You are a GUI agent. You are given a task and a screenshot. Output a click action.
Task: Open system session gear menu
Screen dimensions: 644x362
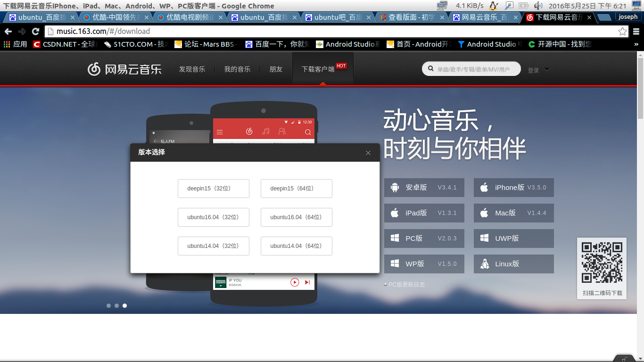click(636, 6)
